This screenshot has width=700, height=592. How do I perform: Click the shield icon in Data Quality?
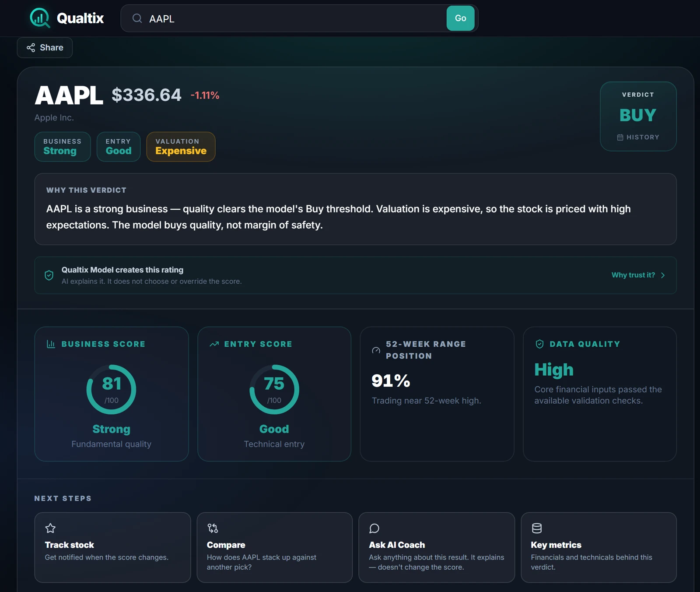[x=539, y=344]
